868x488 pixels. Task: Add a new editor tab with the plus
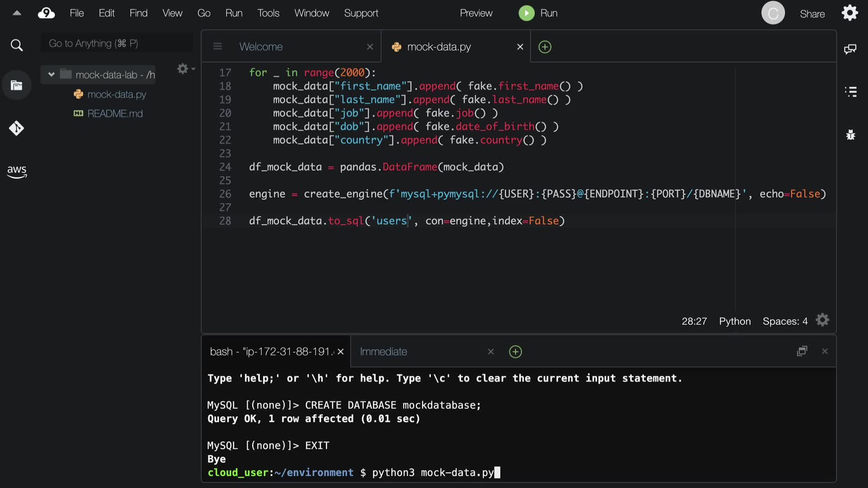(x=545, y=47)
